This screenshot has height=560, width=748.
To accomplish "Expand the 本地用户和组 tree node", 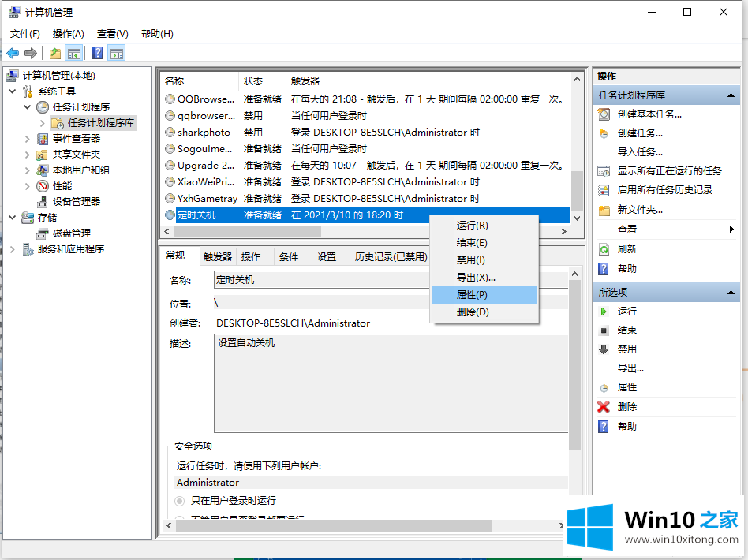I will pyautogui.click(x=27, y=170).
